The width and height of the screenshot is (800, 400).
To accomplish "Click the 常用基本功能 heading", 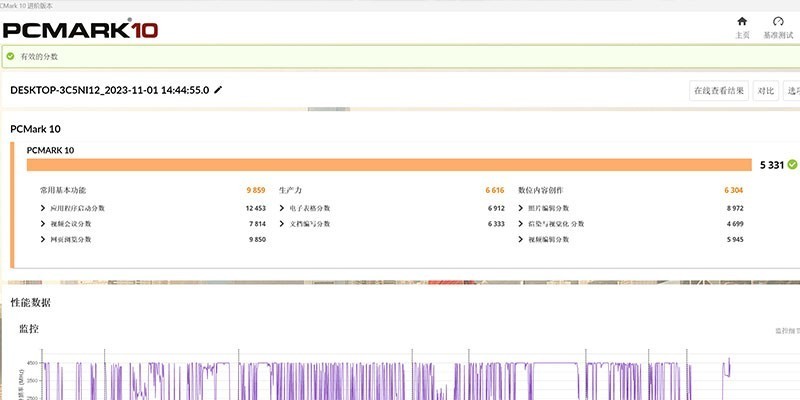I will tap(63, 190).
